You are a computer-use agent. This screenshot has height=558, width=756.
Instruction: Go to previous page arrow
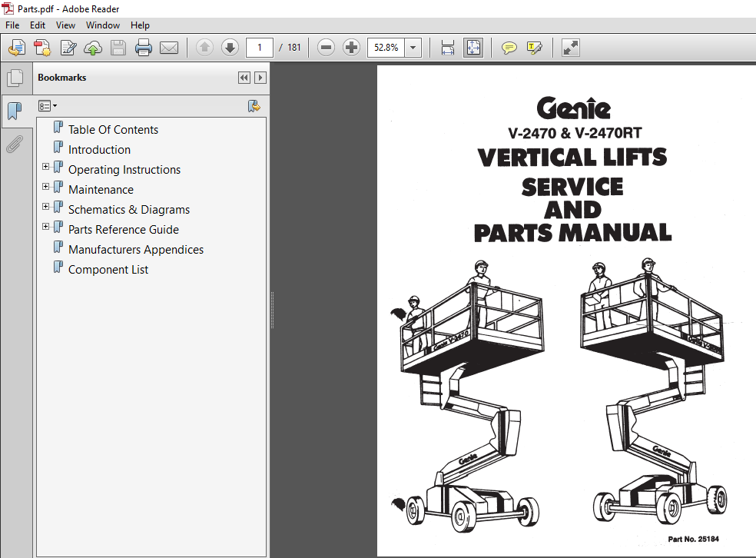point(204,48)
